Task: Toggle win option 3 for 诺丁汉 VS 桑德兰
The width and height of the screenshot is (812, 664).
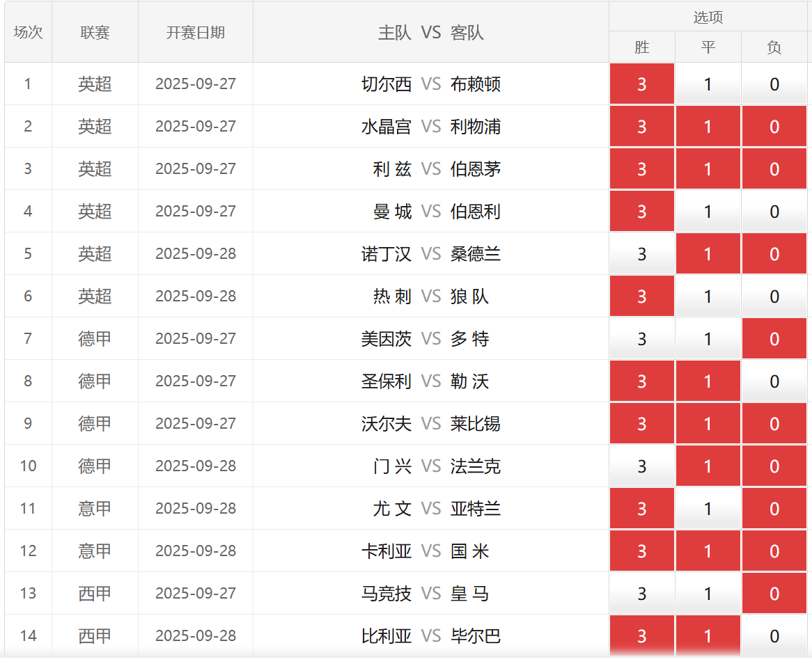Action: (641, 254)
